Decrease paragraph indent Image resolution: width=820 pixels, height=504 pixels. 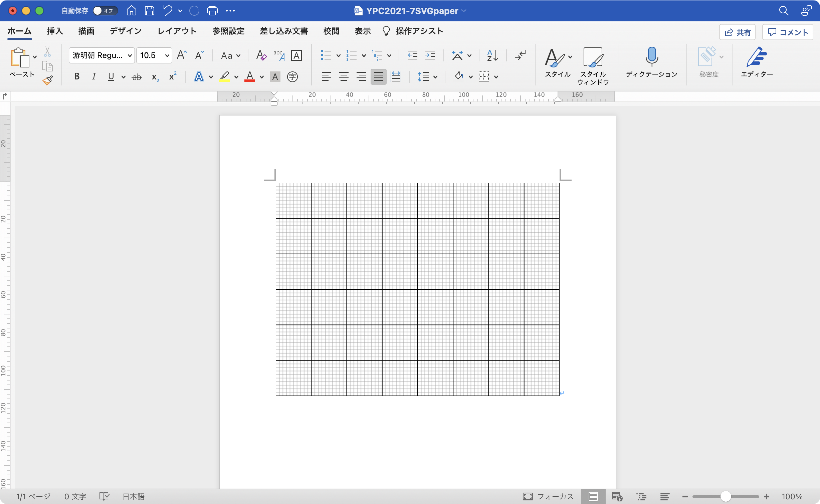413,55
